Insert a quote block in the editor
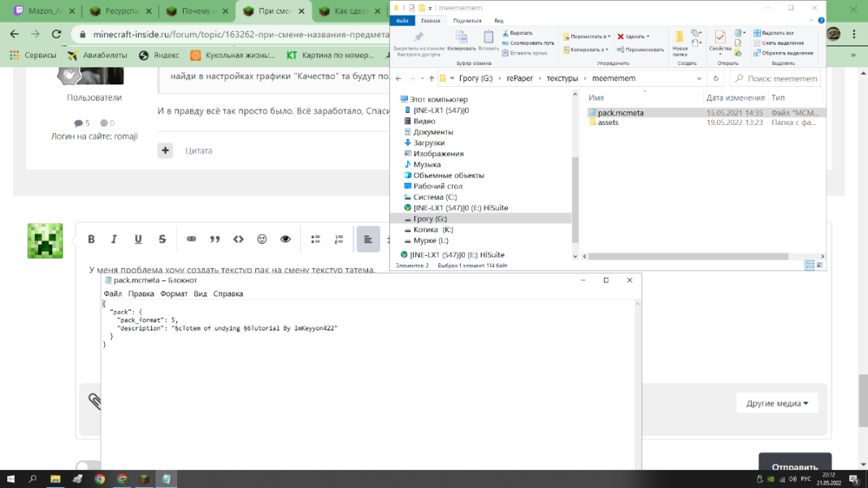The height and width of the screenshot is (488, 868). pyautogui.click(x=214, y=240)
